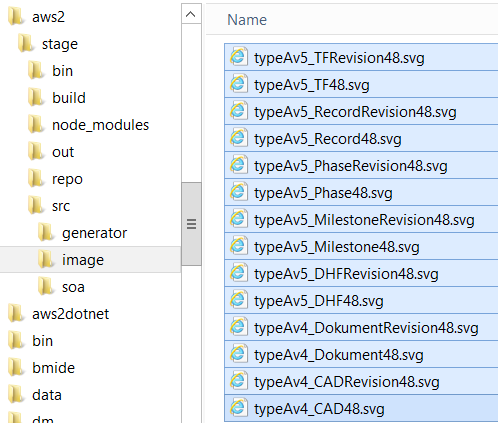Screen dimensions: 498x423
Task: Click the icon next to typeAv5_DHF48.svg
Action: click(x=239, y=300)
